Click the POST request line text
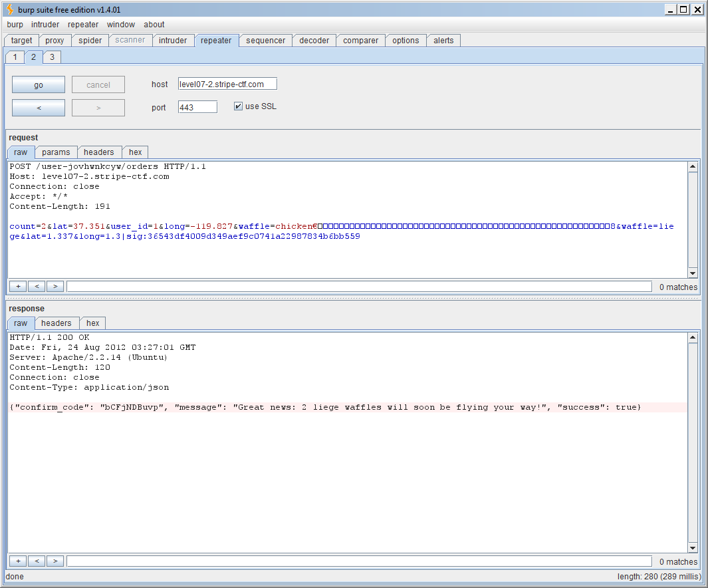 108,167
